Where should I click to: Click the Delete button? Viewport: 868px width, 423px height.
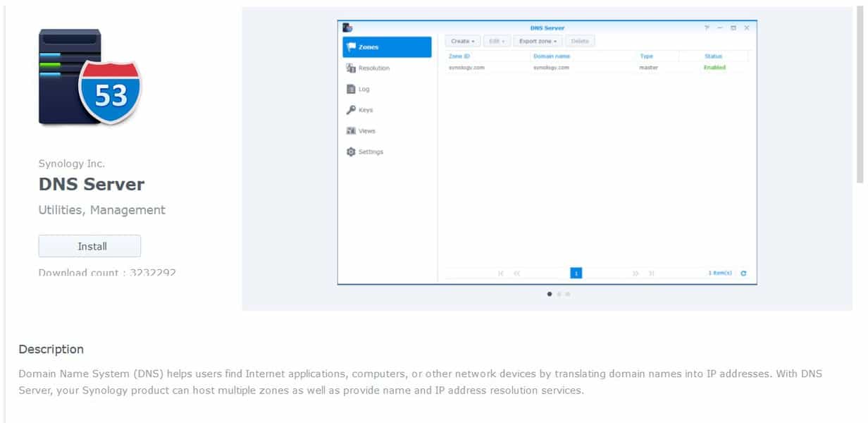[x=580, y=41]
